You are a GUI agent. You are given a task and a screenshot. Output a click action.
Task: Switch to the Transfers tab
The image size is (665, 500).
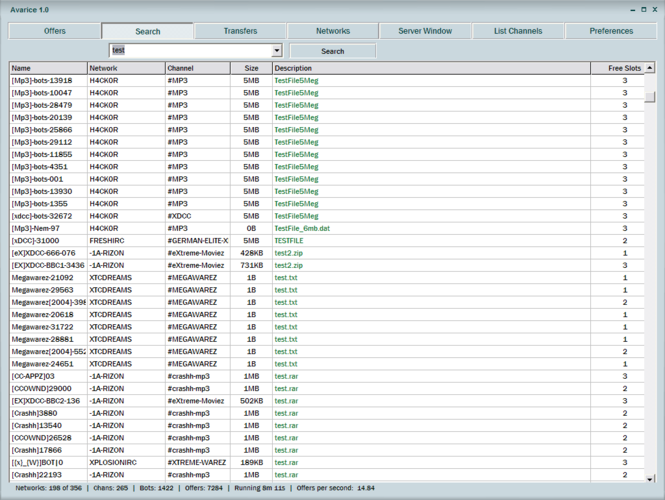point(240,31)
